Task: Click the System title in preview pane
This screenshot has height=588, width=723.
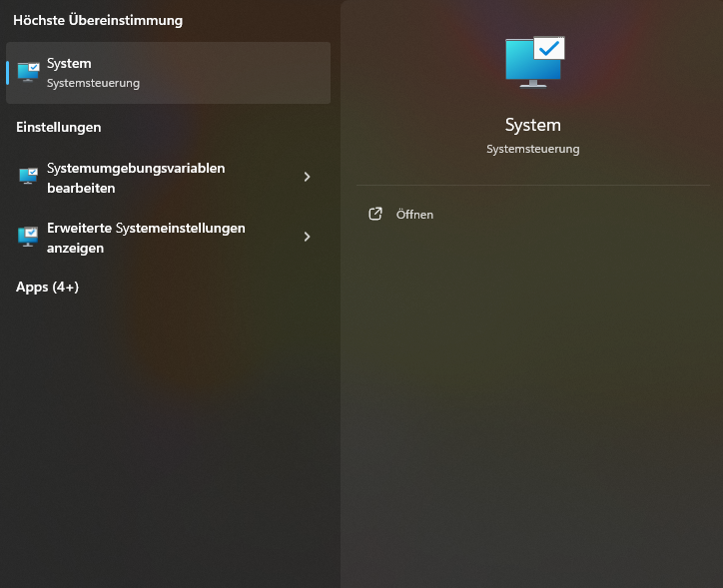Action: 533,125
